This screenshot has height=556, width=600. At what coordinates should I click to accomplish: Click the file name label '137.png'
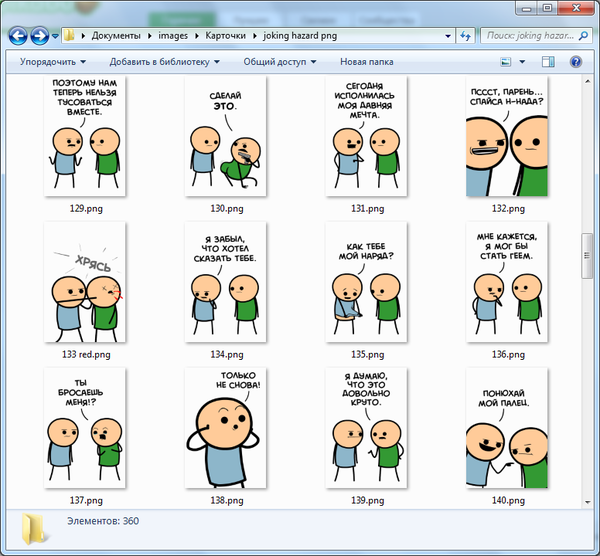86,500
